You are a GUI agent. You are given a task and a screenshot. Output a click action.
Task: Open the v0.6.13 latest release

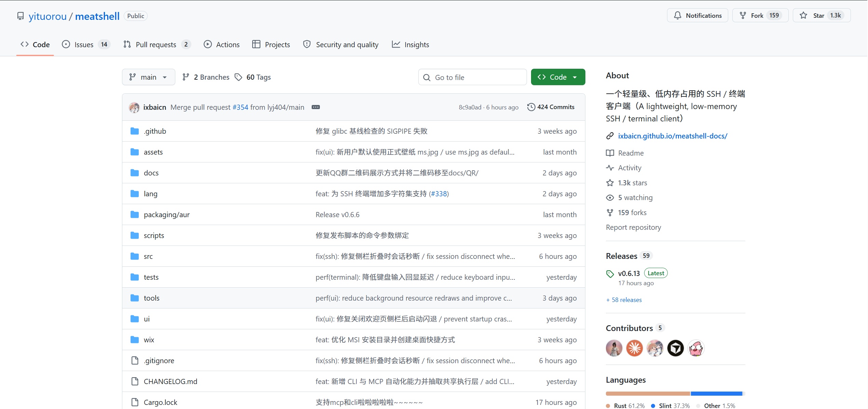[x=629, y=274]
